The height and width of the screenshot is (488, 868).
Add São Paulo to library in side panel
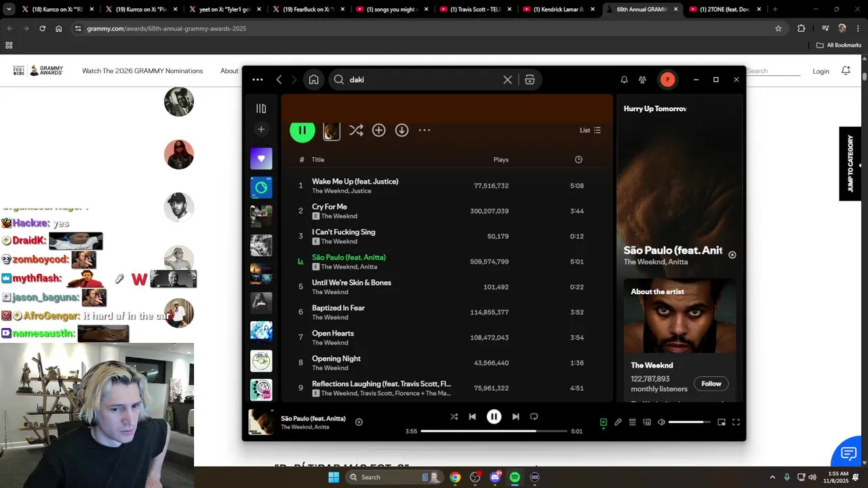732,255
